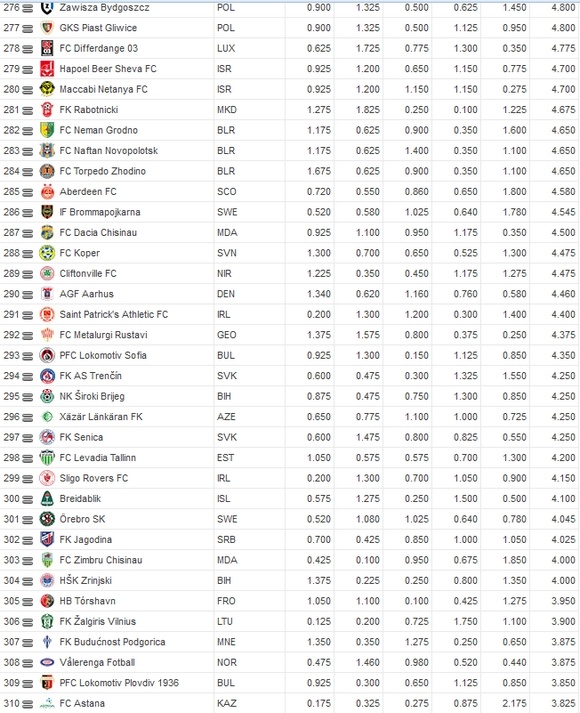
Task: Click the Aberdeen FC club crest icon
Action: coord(47,192)
